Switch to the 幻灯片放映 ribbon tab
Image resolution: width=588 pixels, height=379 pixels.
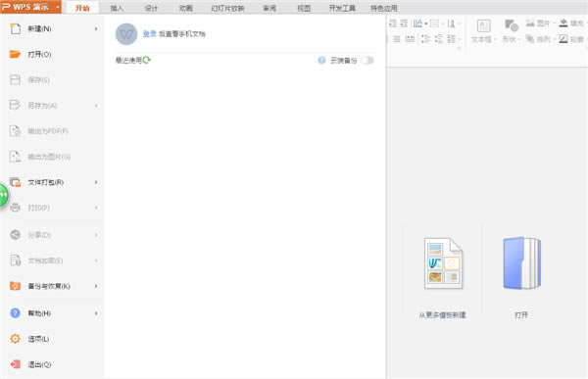point(227,8)
